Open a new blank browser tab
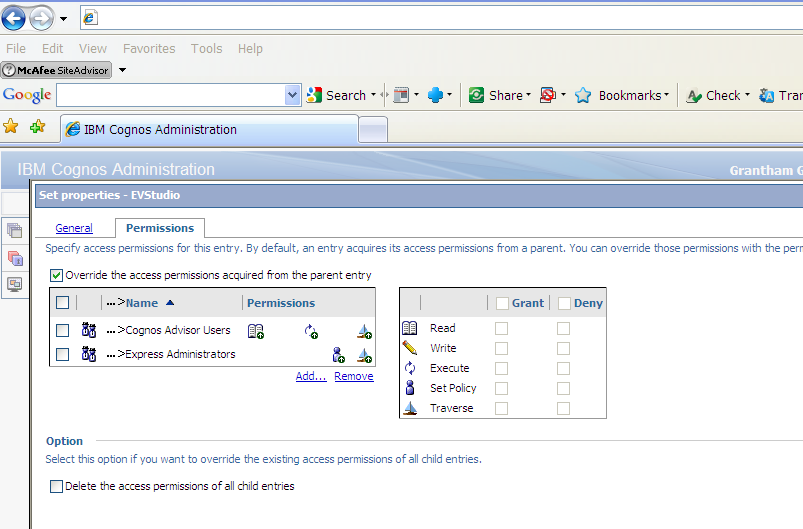 [x=373, y=130]
